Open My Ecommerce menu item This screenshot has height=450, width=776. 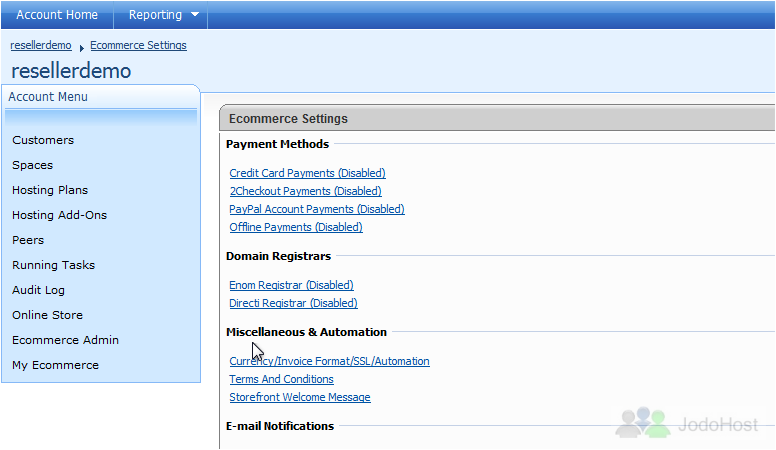[55, 365]
